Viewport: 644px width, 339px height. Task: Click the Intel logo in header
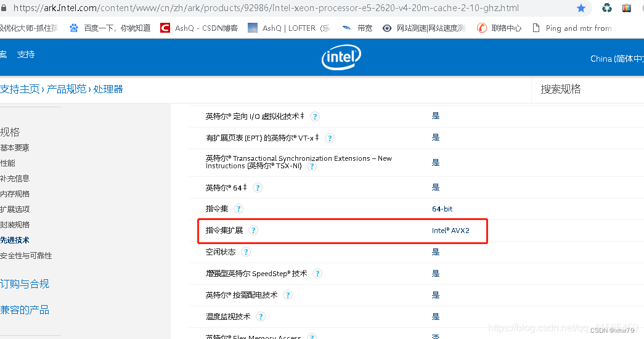click(341, 57)
